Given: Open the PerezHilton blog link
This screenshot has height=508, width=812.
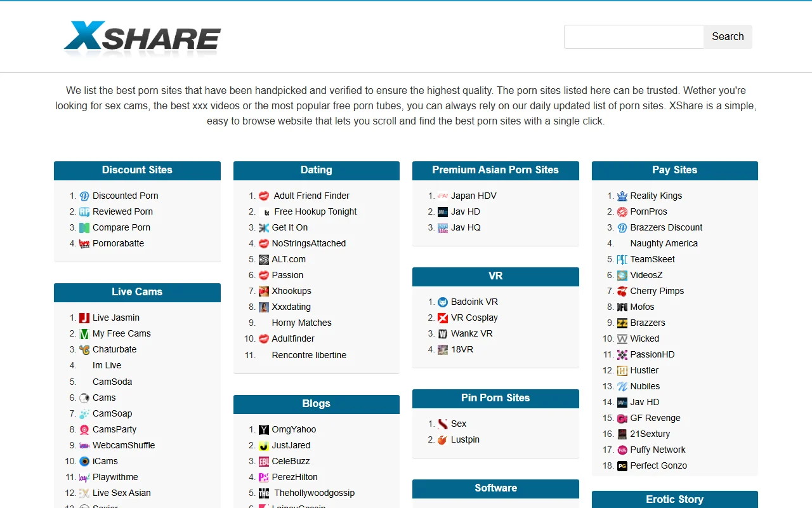Looking at the screenshot, I should coord(294,477).
